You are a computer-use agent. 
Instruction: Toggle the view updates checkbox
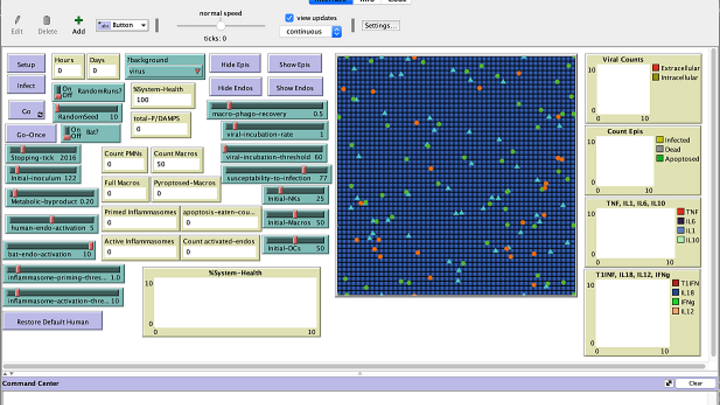point(289,17)
